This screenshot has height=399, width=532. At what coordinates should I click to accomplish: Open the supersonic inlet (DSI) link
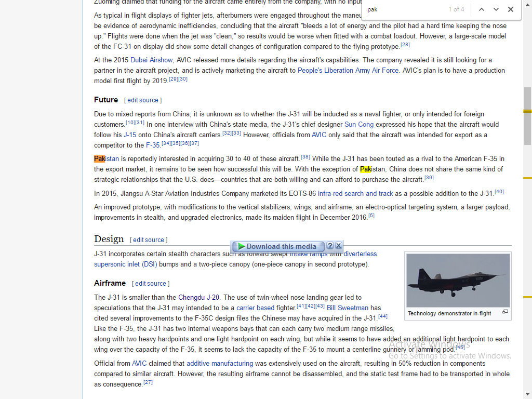coord(126,264)
